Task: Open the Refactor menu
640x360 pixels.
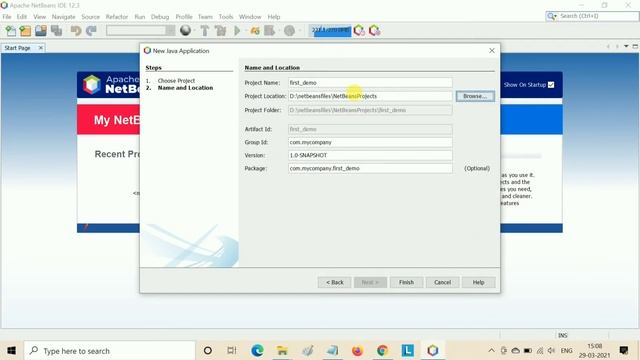Action: [x=117, y=17]
